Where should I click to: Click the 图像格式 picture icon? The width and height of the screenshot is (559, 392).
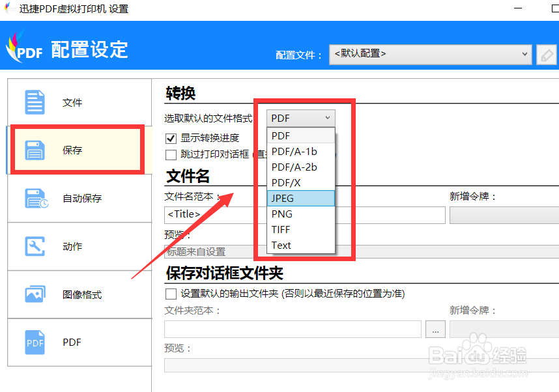coord(35,294)
